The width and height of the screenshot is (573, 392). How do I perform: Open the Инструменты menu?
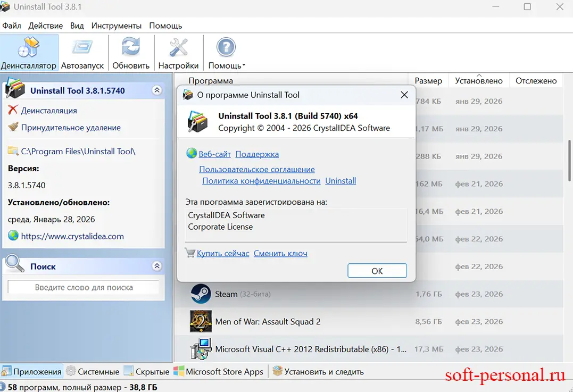116,26
